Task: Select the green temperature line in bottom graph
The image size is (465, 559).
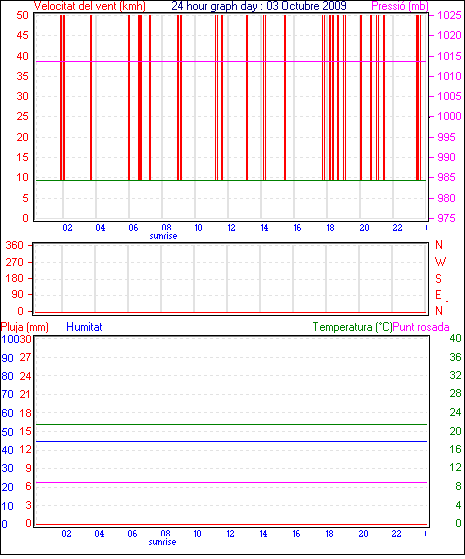Action: coord(231,425)
